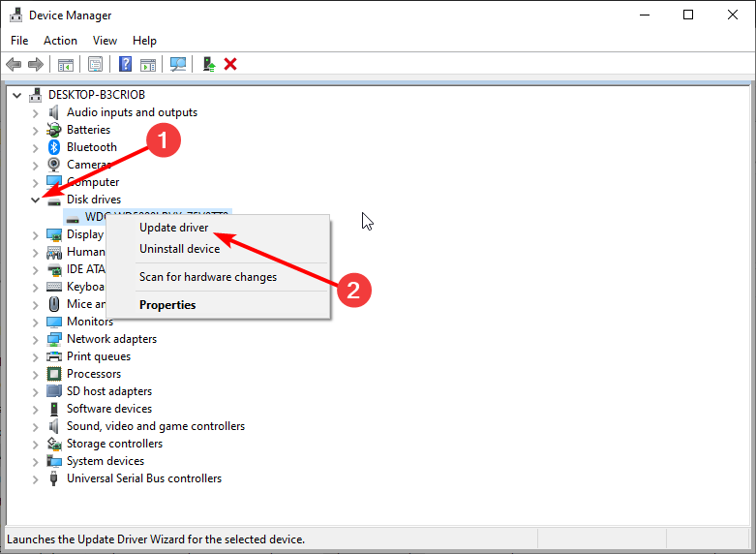This screenshot has height=554, width=756.
Task: Click the blue Help question mark icon
Action: pyautogui.click(x=126, y=64)
